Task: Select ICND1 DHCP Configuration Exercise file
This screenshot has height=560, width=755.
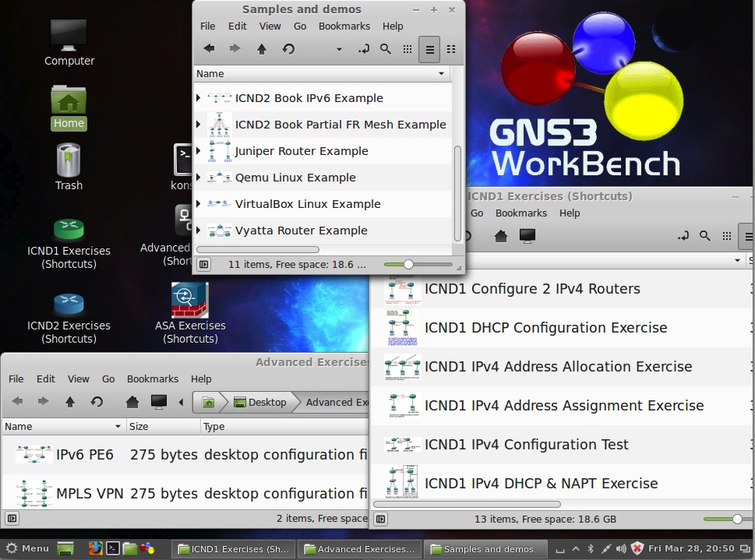Action: click(545, 328)
